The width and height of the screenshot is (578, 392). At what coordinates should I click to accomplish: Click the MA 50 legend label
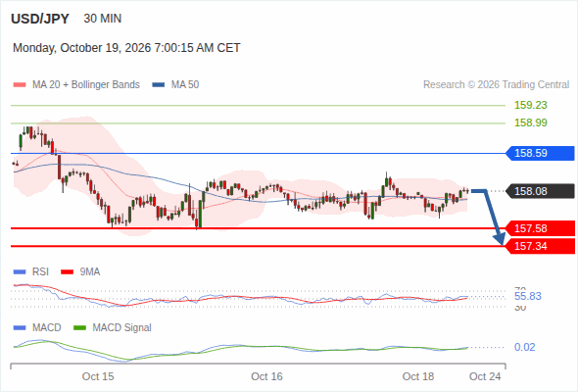185,85
